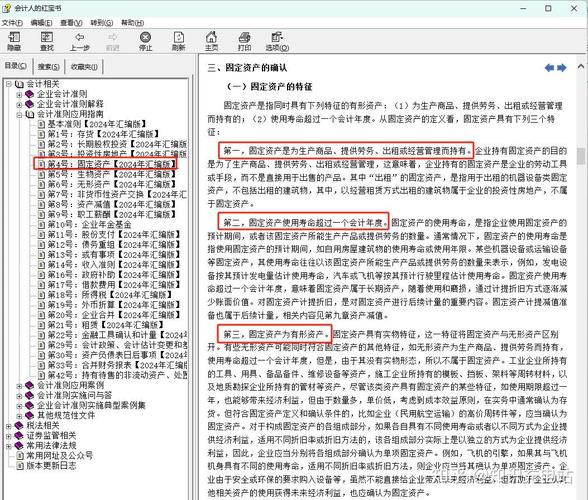
Task: Open the 编辑(E) menu
Action: (41, 23)
